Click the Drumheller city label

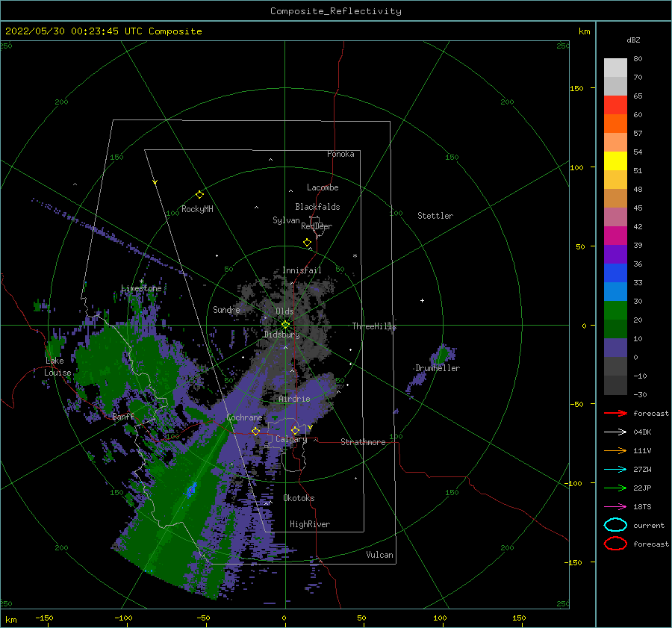pyautogui.click(x=438, y=368)
